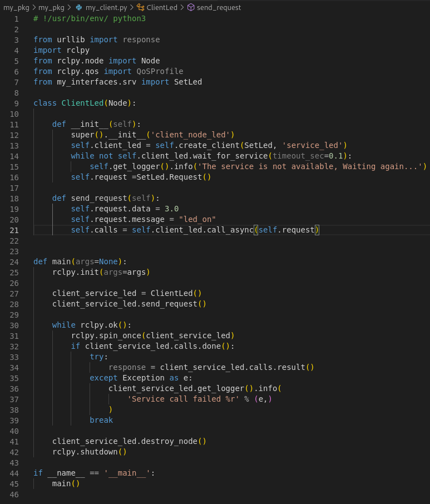Click 'spin_once' on line 31
The width and height of the screenshot is (430, 504).
click(120, 336)
